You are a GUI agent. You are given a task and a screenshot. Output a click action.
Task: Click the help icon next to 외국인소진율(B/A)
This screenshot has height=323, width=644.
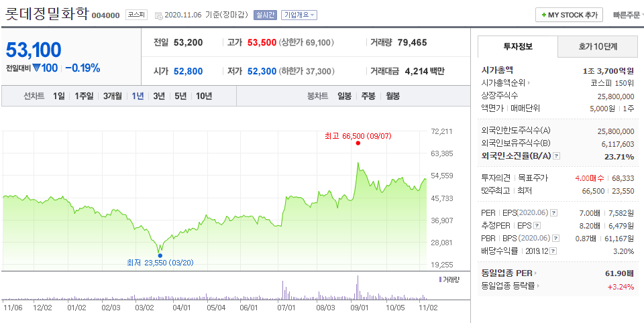pos(557,156)
